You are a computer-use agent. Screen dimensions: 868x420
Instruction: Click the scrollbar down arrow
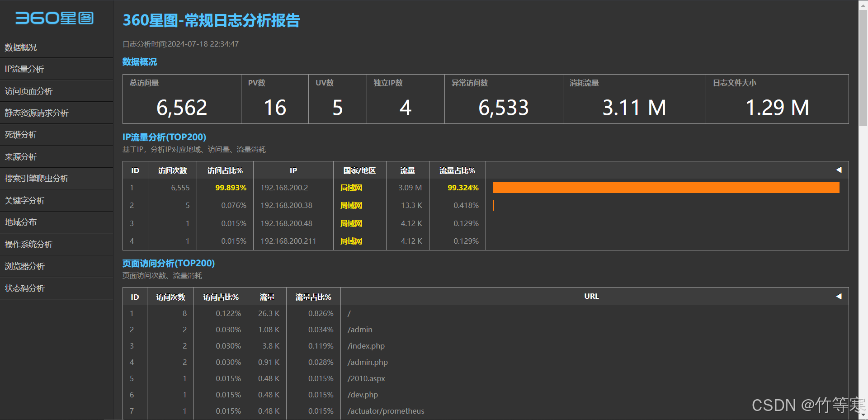(x=863, y=415)
